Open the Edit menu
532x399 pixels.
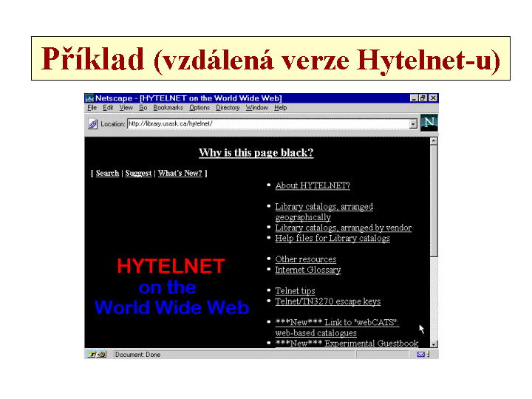coord(108,108)
